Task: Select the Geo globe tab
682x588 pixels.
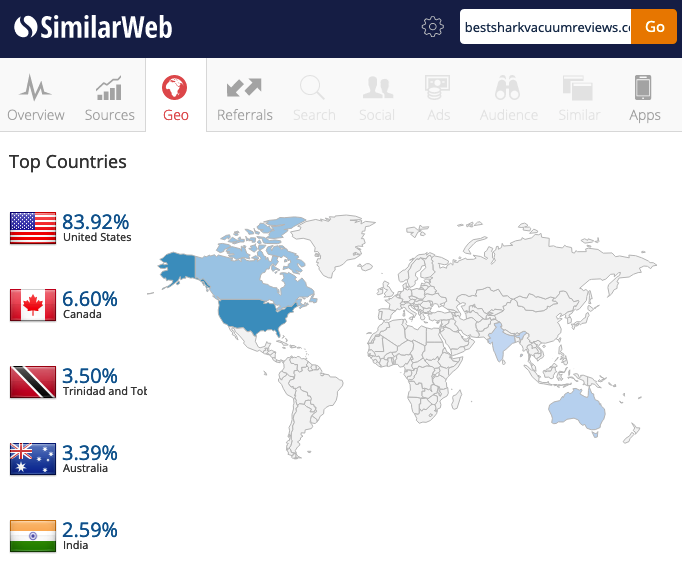Action: click(175, 97)
